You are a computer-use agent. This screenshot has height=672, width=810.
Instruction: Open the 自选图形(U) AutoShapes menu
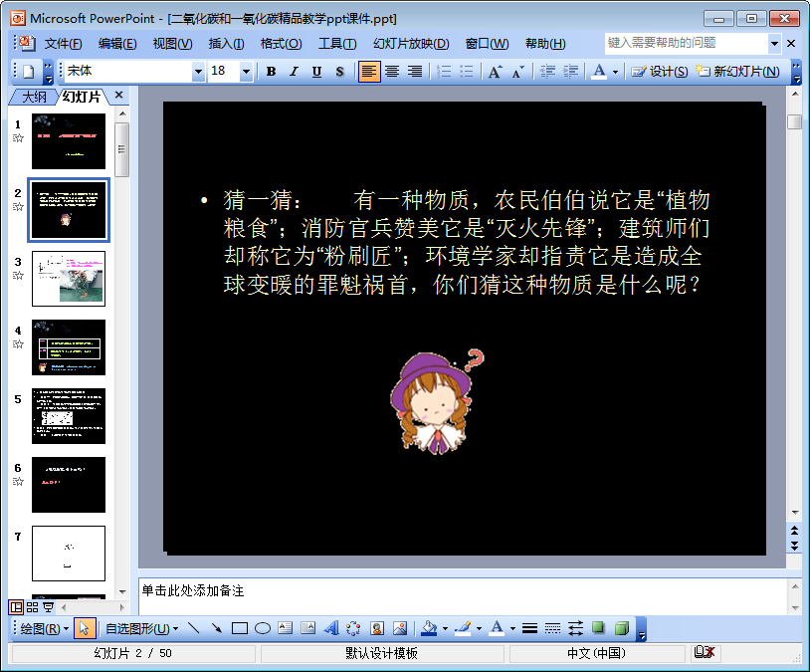[142, 628]
